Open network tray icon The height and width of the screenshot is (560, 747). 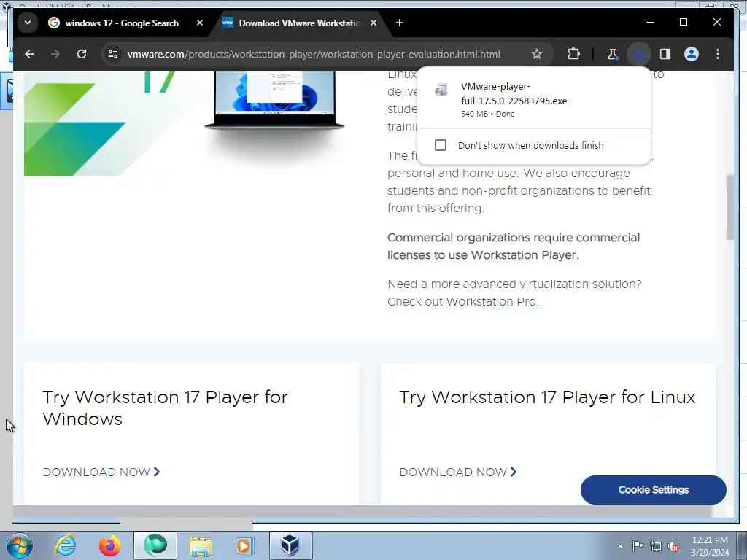tap(656, 546)
